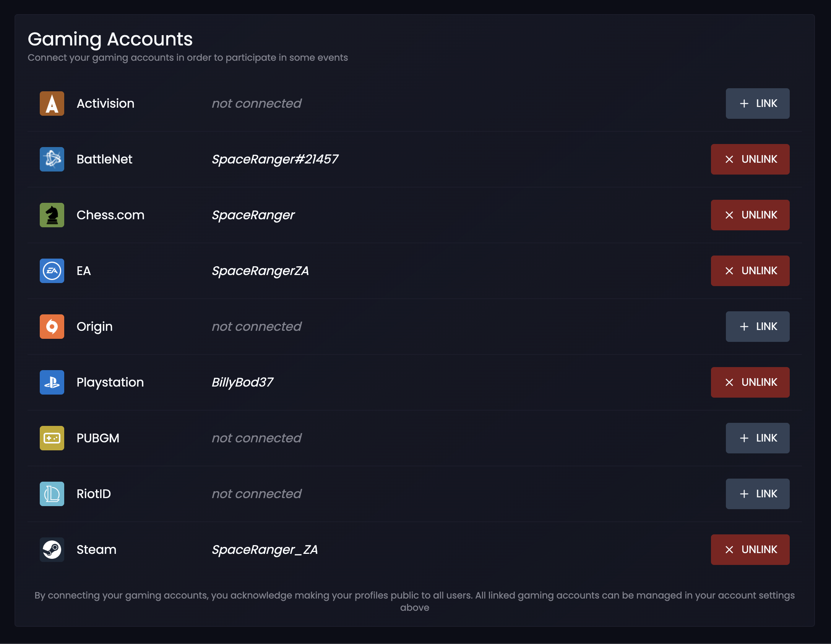Viewport: 831px width, 644px height.
Task: Select the Playstation icon
Action: click(52, 382)
